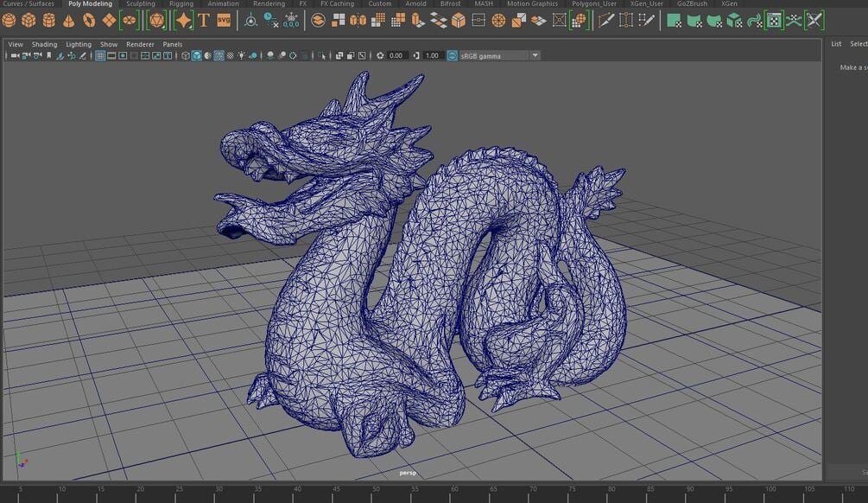This screenshot has height=503, width=868.
Task: Create a polygon cone from the shelf
Action: pos(68,21)
